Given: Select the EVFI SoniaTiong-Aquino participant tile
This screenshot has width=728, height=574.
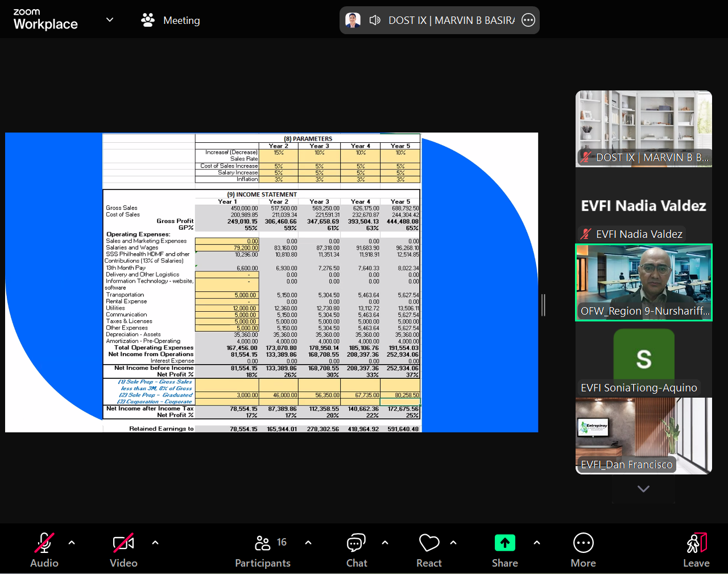Looking at the screenshot, I should (x=643, y=360).
